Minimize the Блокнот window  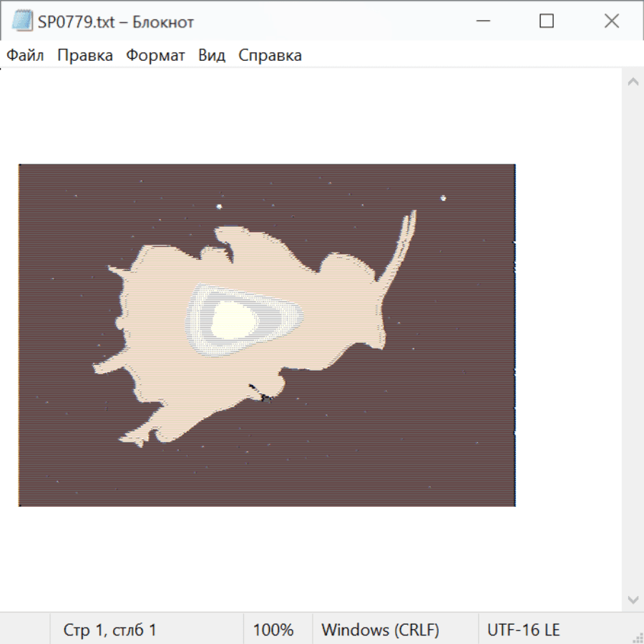[482, 21]
